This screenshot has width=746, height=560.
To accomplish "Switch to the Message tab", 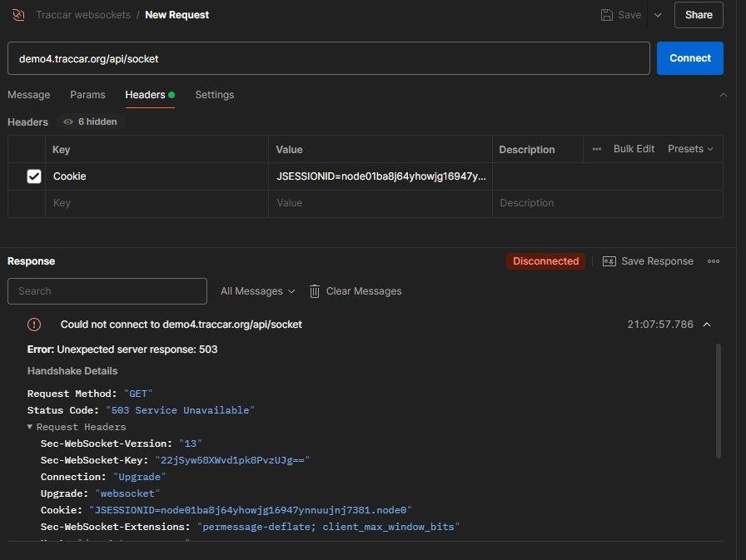I will pyautogui.click(x=29, y=95).
